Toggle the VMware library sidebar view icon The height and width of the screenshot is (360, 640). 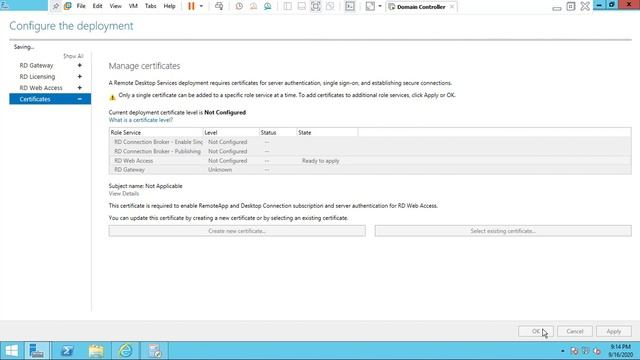(x=288, y=6)
